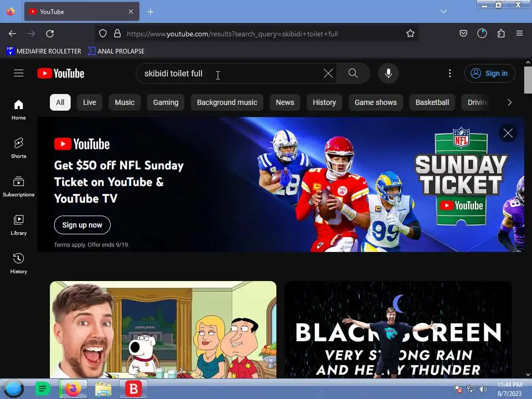Go to Home in the sidebar

(x=19, y=110)
